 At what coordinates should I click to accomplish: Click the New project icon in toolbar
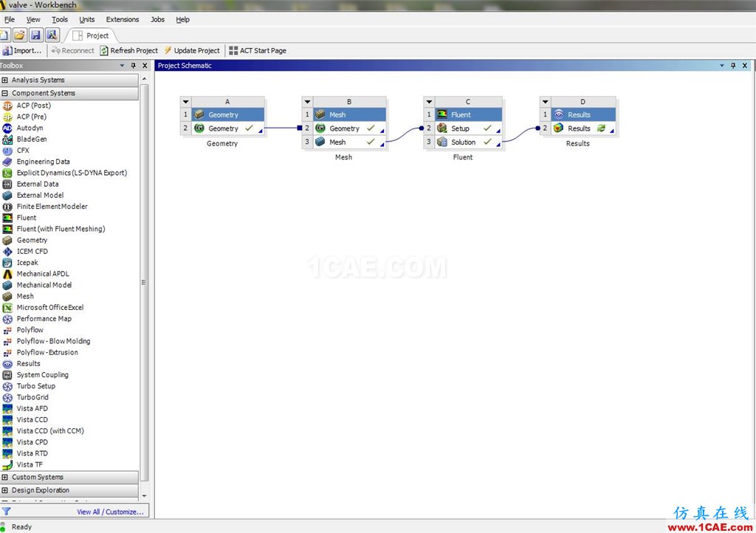click(4, 35)
